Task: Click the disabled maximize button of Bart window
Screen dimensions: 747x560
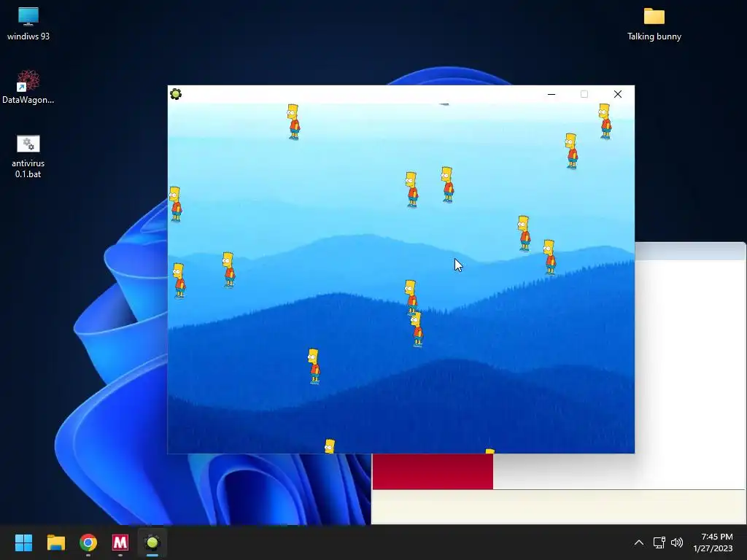Action: click(584, 94)
